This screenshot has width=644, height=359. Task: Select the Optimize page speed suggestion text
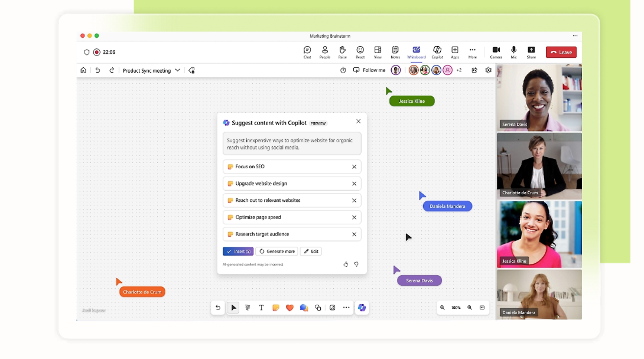pos(258,217)
